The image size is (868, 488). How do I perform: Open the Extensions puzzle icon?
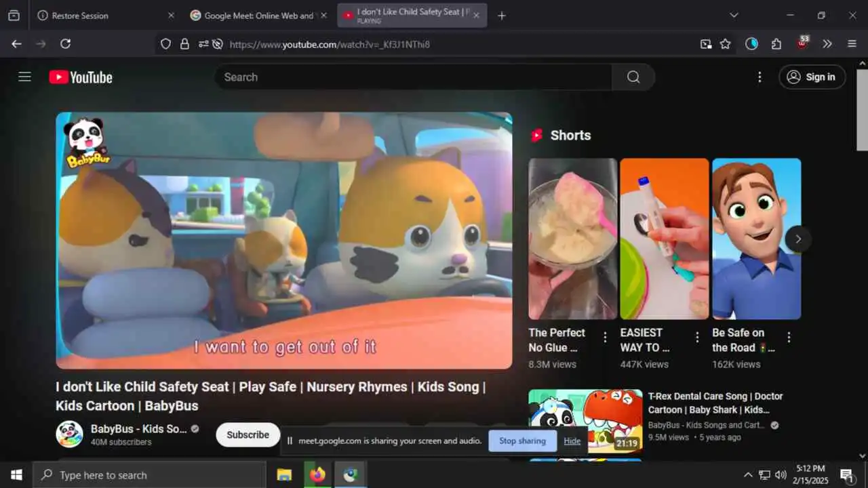[x=776, y=44]
